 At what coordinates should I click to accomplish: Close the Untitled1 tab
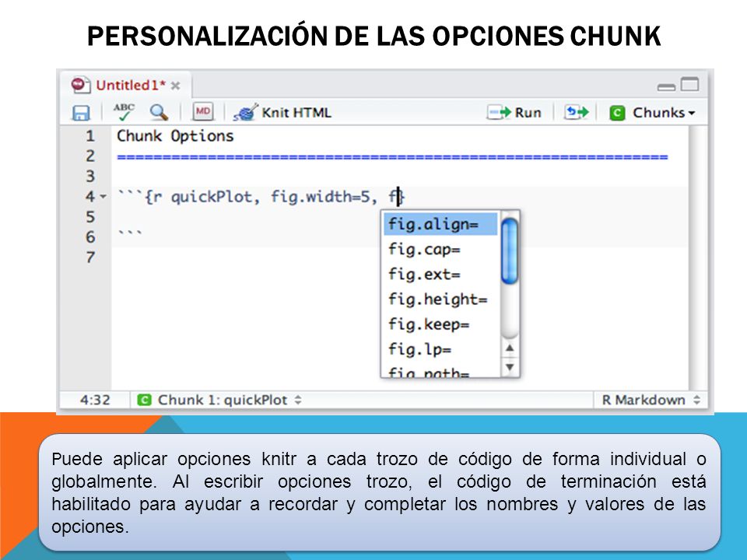176,86
